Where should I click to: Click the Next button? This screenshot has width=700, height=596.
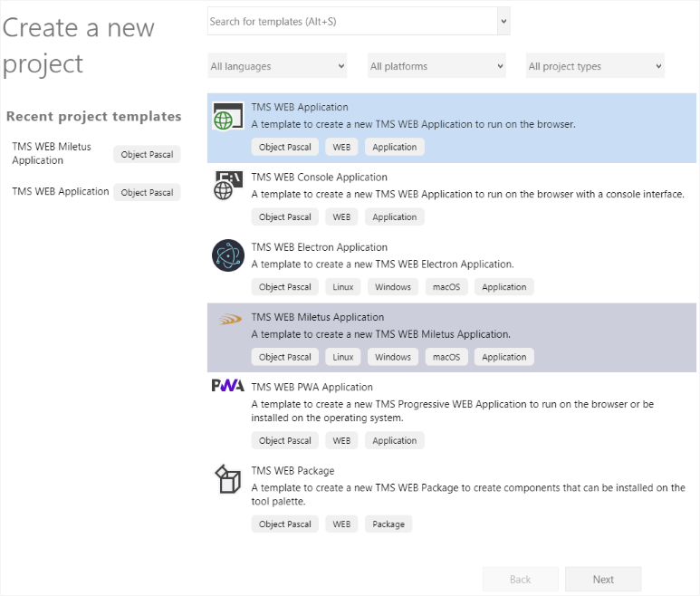tap(603, 579)
